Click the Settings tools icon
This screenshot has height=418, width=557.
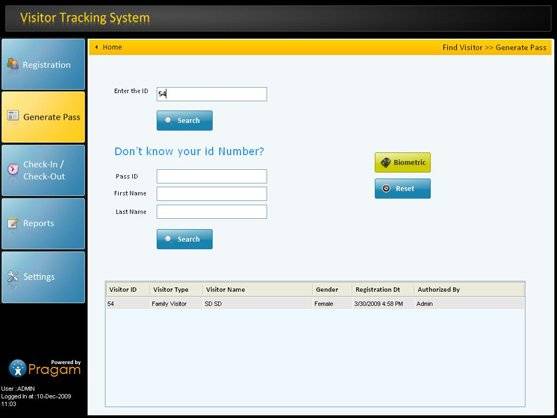12,276
